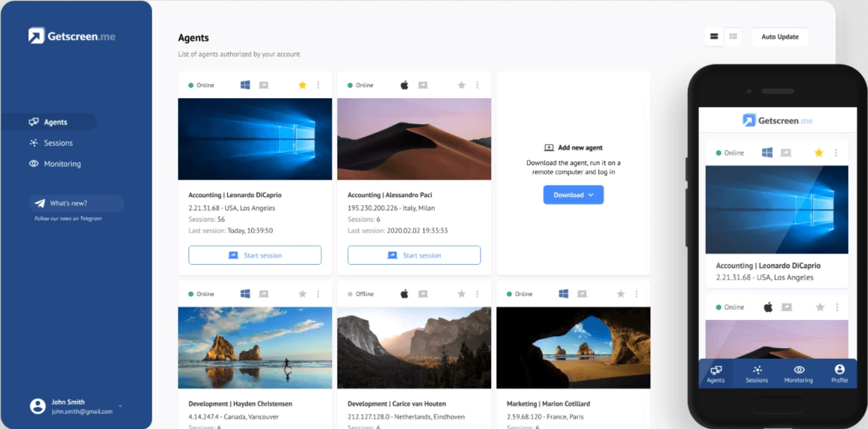Screen dimensions: 868x429
Task: Click screen icon on Carice van Houten card
Action: click(x=423, y=294)
